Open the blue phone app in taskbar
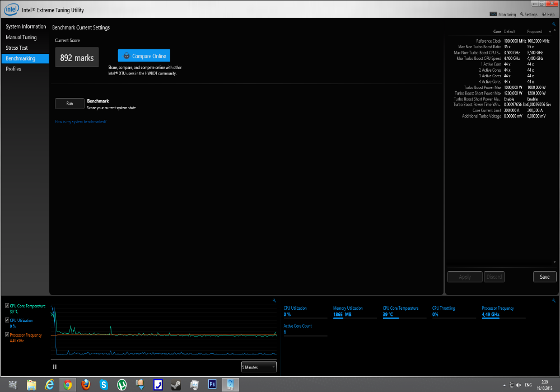This screenshot has width=560, height=392. click(x=158, y=385)
